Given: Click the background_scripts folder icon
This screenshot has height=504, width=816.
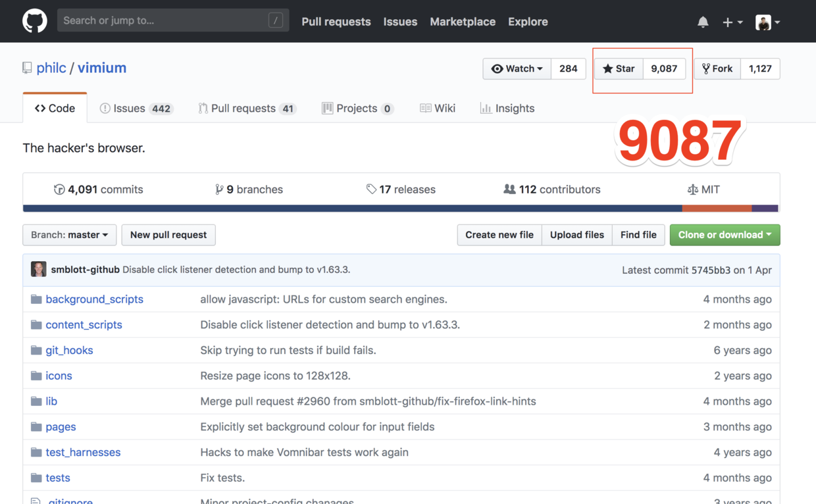Looking at the screenshot, I should click(36, 299).
